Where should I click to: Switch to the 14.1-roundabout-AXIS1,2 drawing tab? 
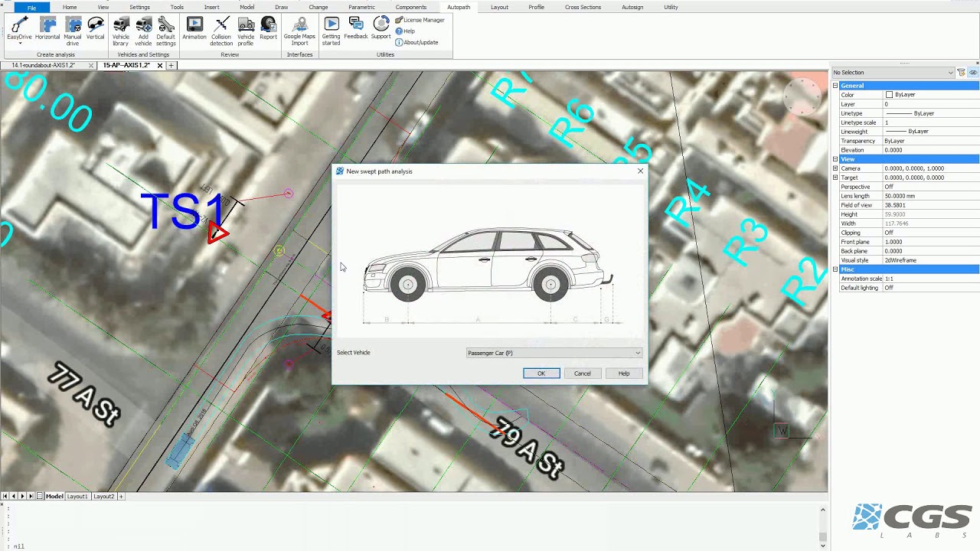(x=44, y=65)
